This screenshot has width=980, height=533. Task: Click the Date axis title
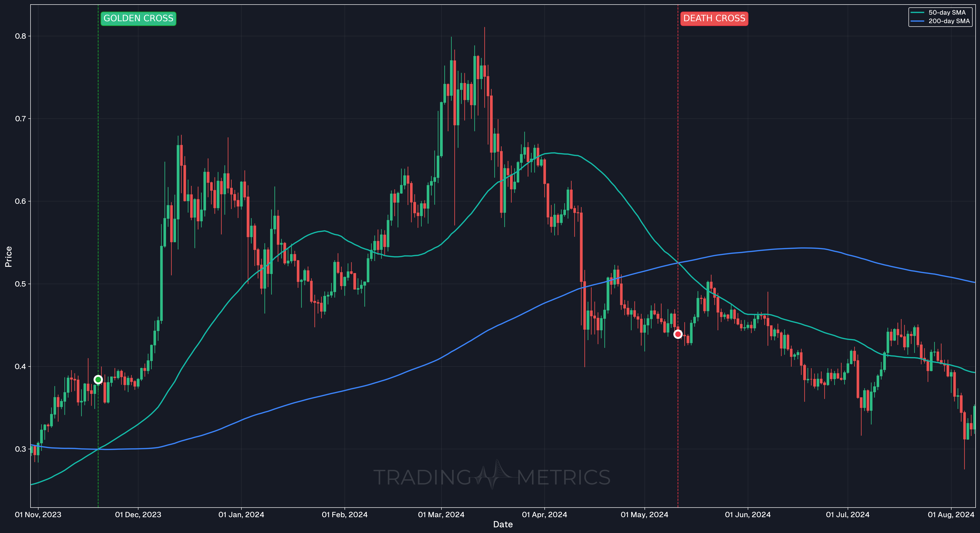[503, 525]
